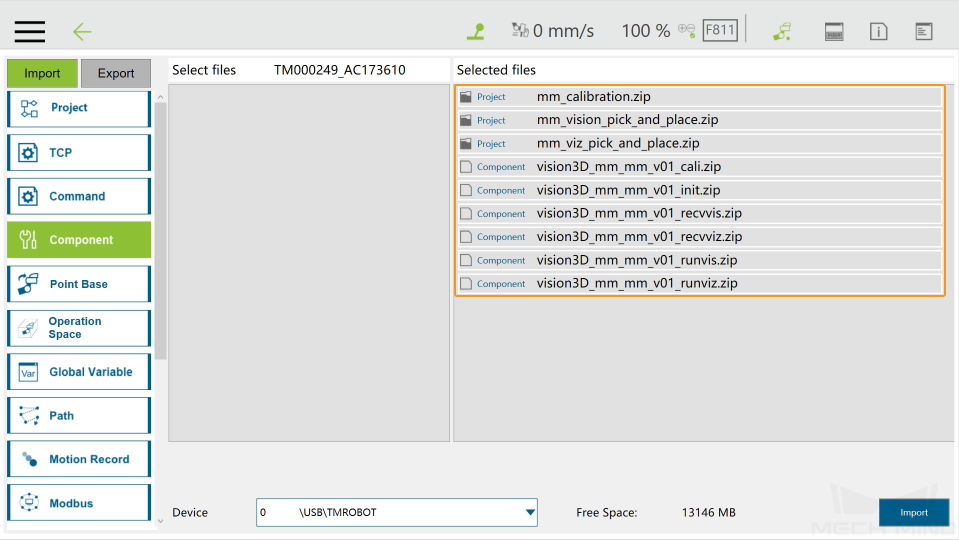Select mm_viz_pick_and_place.zip file name
Image resolution: width=959 pixels, height=540 pixels.
[x=618, y=143]
